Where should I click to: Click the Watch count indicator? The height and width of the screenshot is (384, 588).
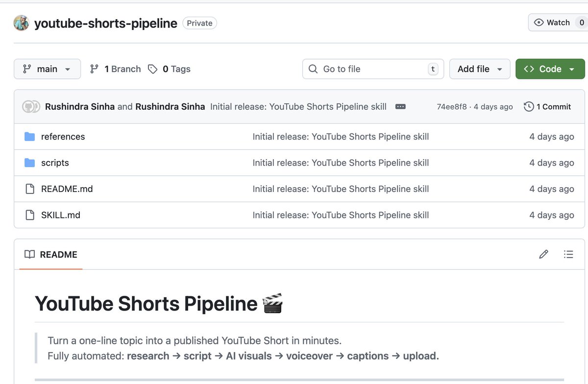(x=582, y=22)
